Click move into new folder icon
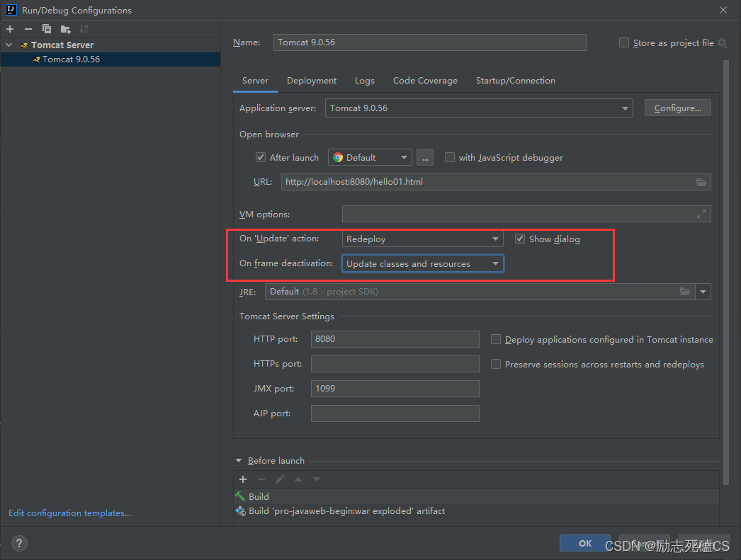 pyautogui.click(x=66, y=29)
